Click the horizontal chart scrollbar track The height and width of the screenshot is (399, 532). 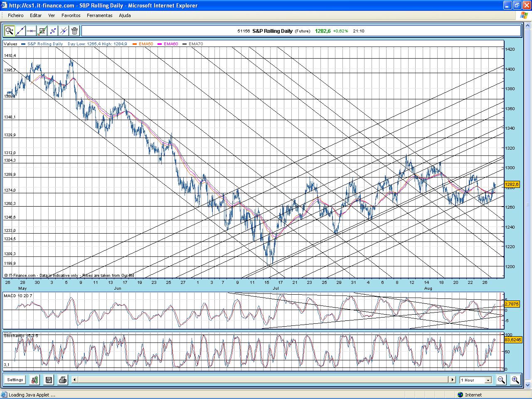click(264, 379)
